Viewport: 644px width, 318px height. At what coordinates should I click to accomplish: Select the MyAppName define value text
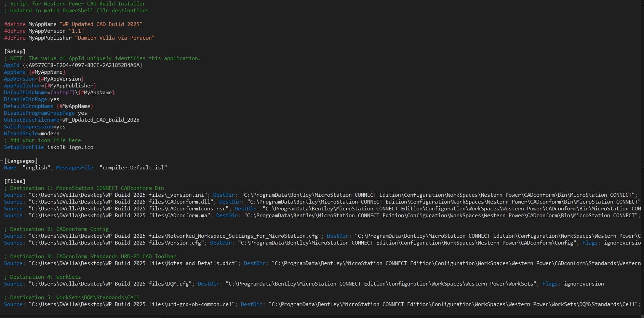101,24
